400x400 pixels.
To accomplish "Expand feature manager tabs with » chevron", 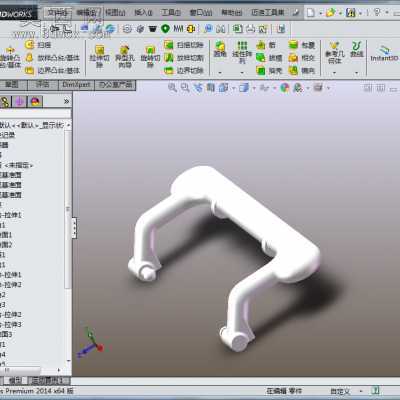I will pyautogui.click(x=67, y=101).
